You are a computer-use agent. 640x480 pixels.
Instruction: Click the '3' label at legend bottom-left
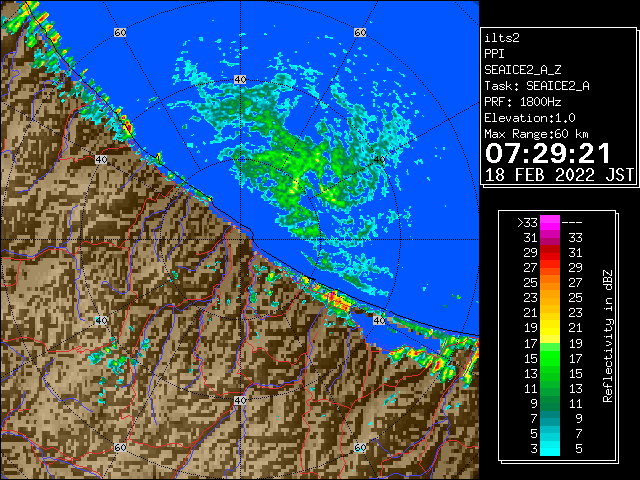click(x=534, y=449)
